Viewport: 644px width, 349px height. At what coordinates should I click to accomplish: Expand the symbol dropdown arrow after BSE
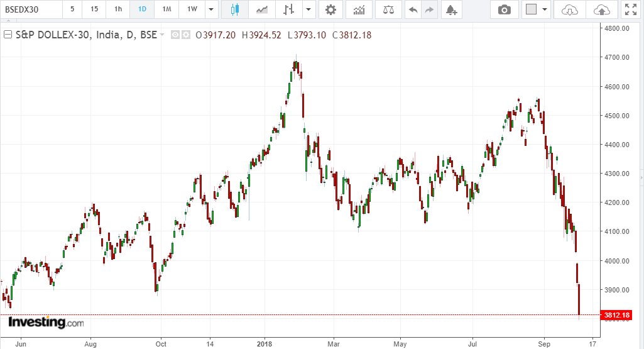point(162,35)
